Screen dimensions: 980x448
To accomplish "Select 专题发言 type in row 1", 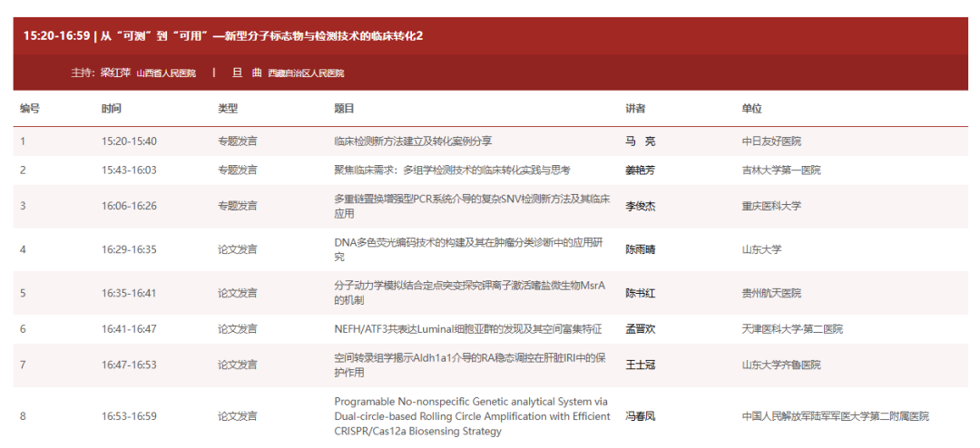I will [x=238, y=141].
